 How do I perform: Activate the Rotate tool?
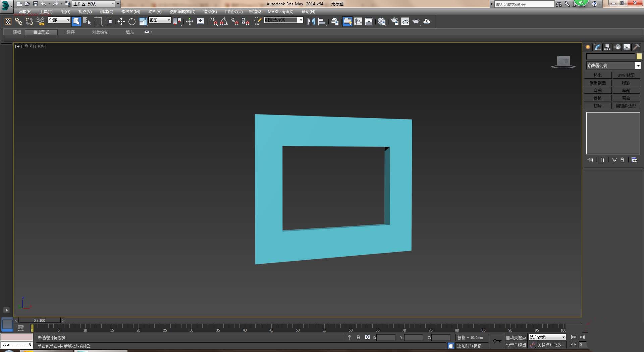point(132,21)
